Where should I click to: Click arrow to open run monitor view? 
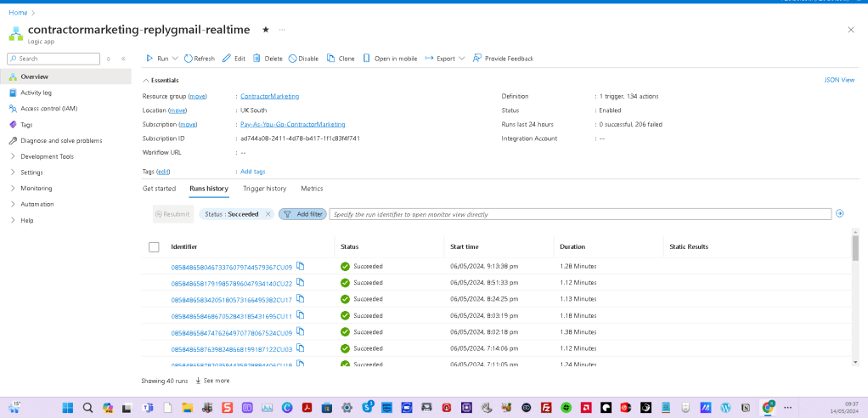click(x=840, y=213)
